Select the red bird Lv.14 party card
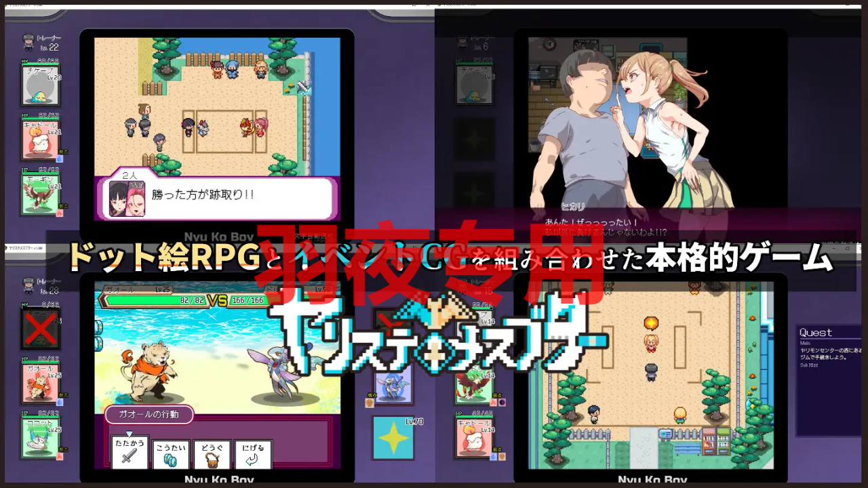Screen dimensions: 868x488 [x=475, y=383]
